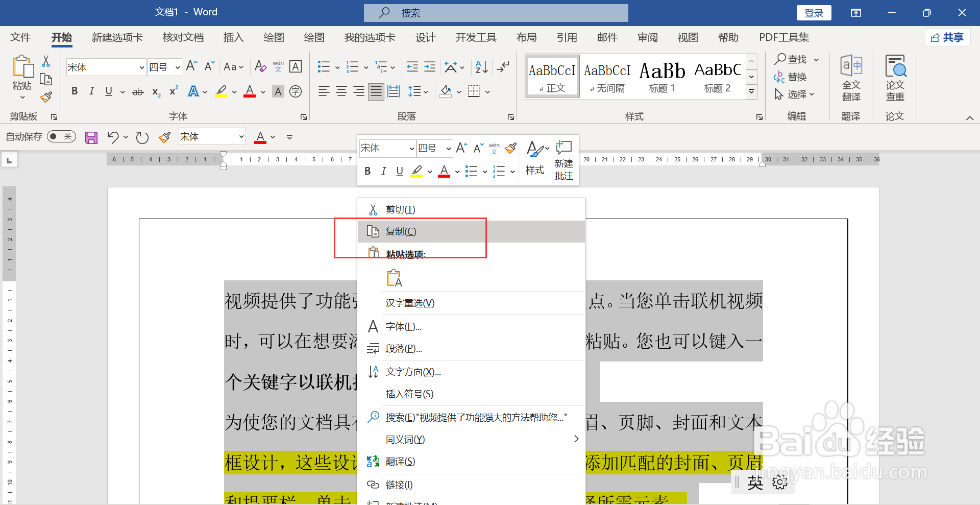
Task: Open ribbon font size dropdown 四号
Action: pos(178,67)
